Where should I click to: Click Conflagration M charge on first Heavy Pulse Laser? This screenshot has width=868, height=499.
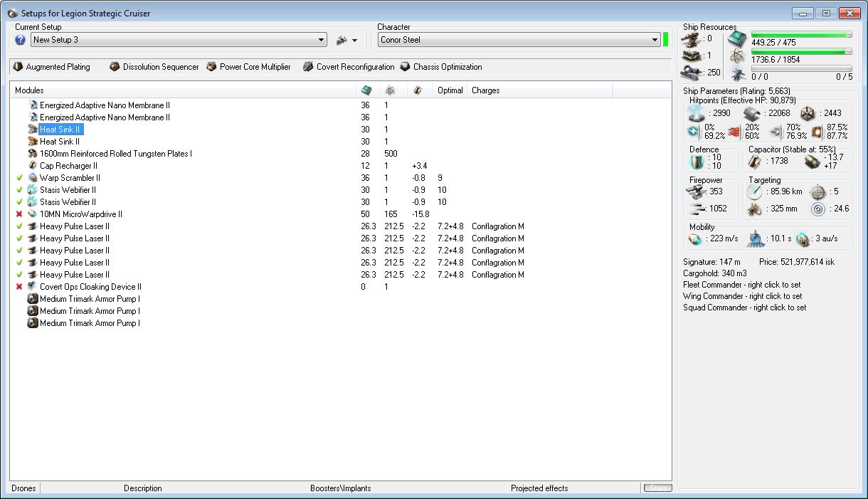tap(498, 226)
